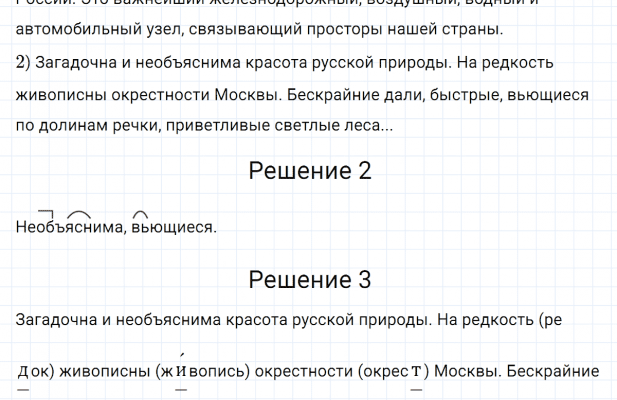Click "Загадочна" in the Решение 3 paragraph

54,321
